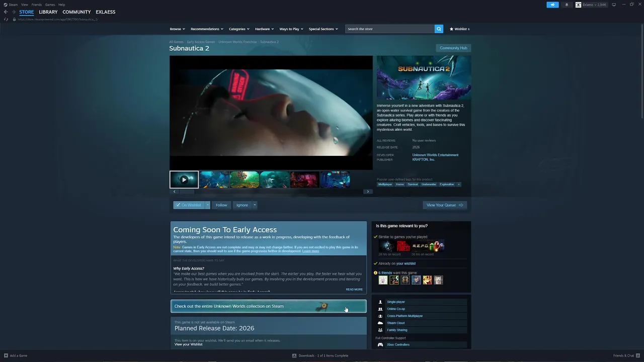
Task: Open KRAFTON, Inc. publisher link
Action: tap(424, 159)
